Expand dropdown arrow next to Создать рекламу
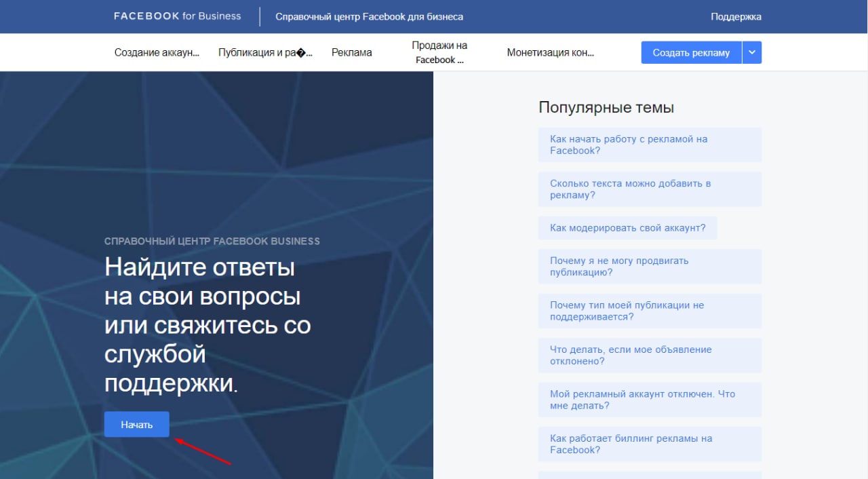The image size is (868, 479). [752, 52]
